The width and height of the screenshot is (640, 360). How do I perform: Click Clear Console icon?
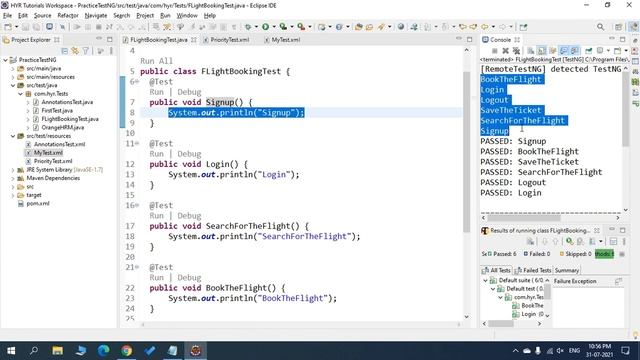[531, 51]
